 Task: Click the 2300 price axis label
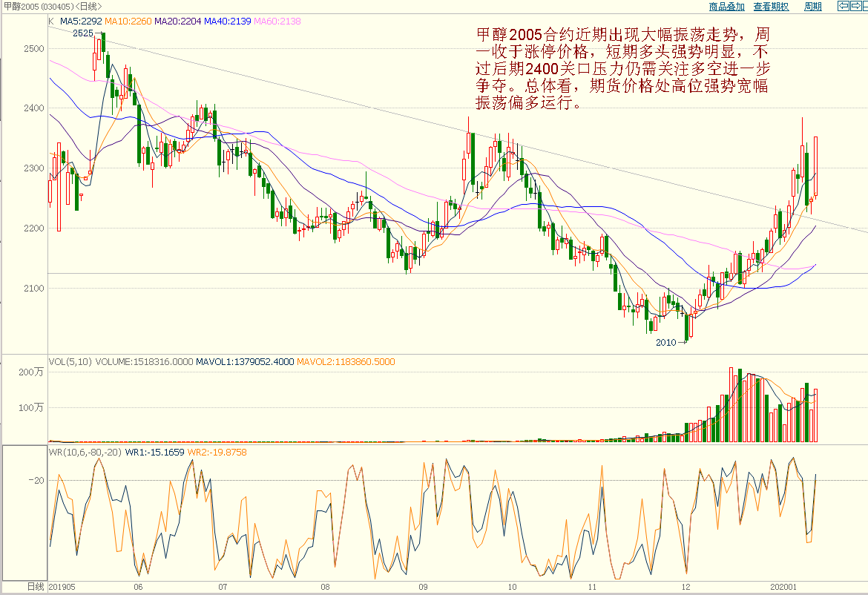(x=34, y=168)
